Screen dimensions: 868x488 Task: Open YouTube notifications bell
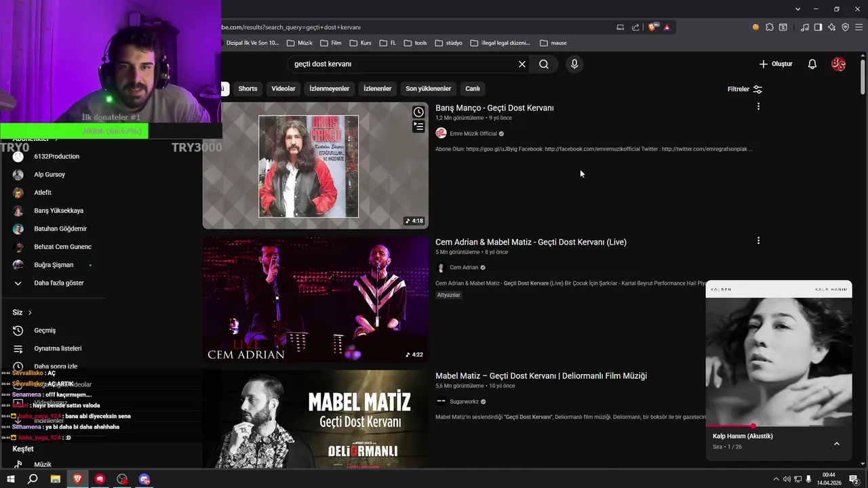pos(812,64)
